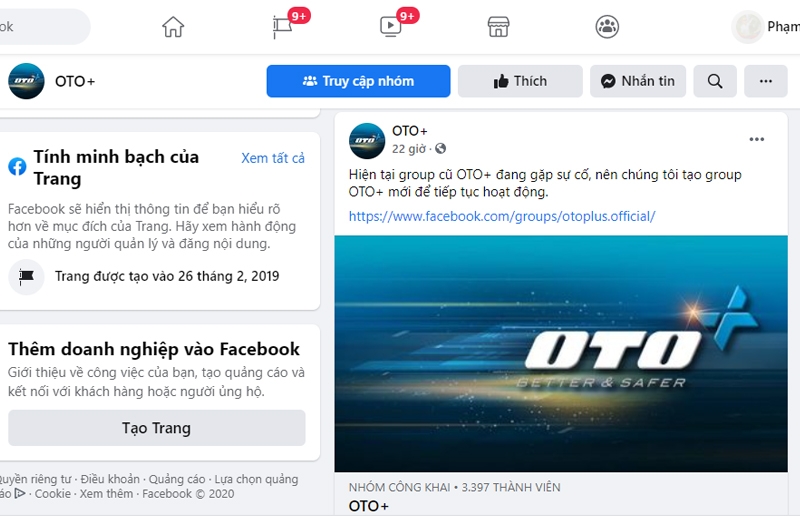Click the Thêm doanh nghiệp vào Facebook heading
This screenshot has height=516, width=800.
154,349
